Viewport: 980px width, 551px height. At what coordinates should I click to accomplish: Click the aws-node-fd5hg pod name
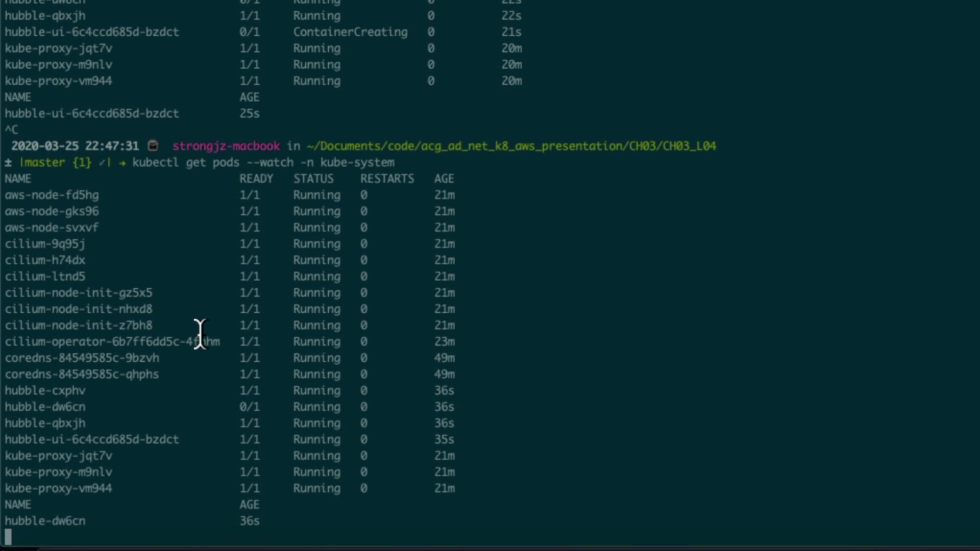(x=52, y=195)
